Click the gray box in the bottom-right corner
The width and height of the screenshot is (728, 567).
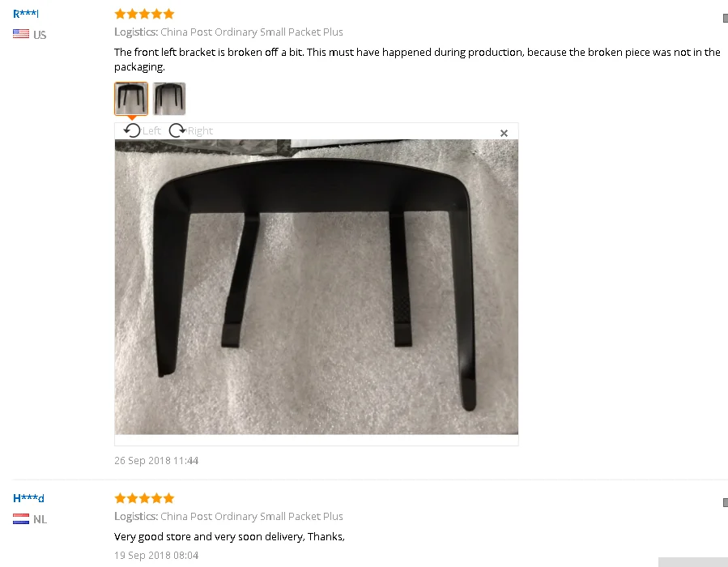pyautogui.click(x=692, y=562)
